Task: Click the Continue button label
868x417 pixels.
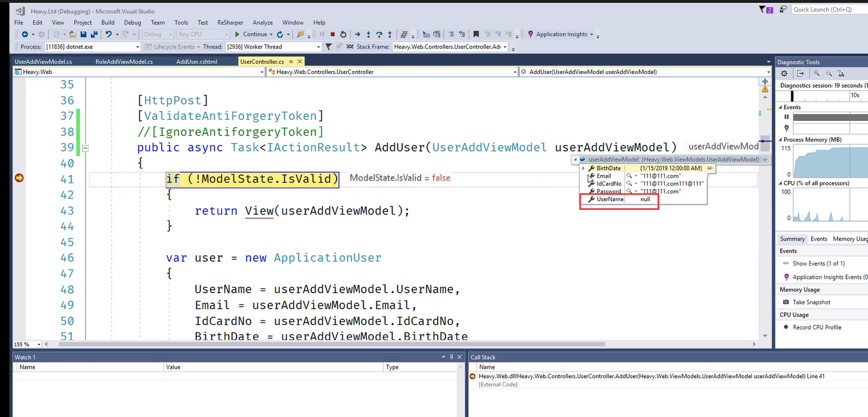Action: click(x=255, y=34)
